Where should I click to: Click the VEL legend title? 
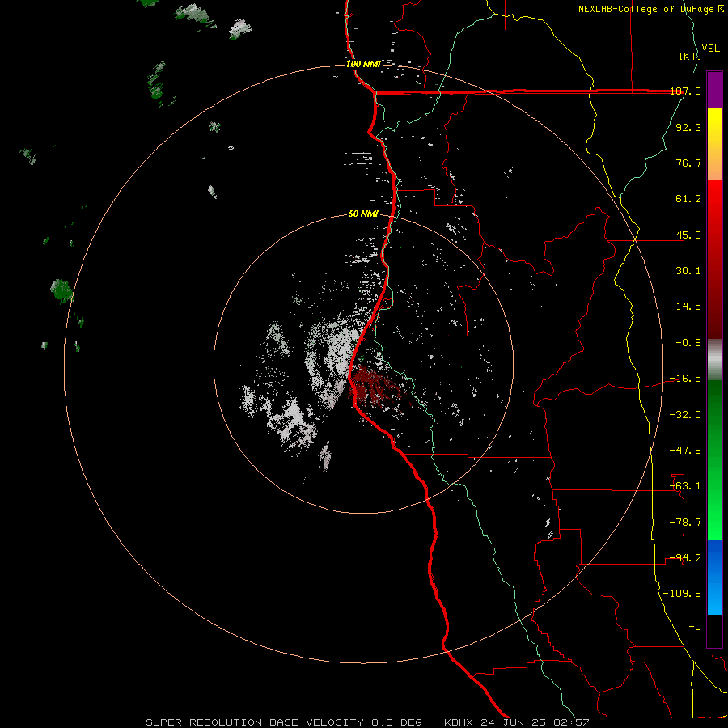coord(710,49)
